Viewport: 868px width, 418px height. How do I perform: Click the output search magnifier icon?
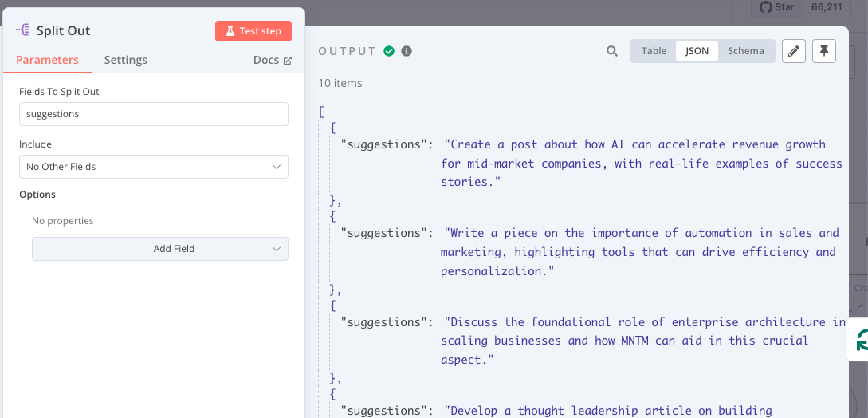(612, 51)
